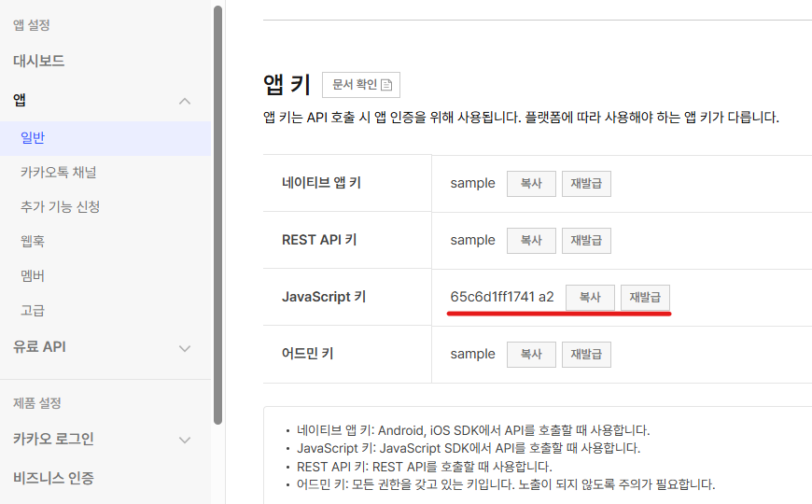Open 카카오톡 채널 sidebar item
The height and width of the screenshot is (504, 812).
tap(58, 173)
